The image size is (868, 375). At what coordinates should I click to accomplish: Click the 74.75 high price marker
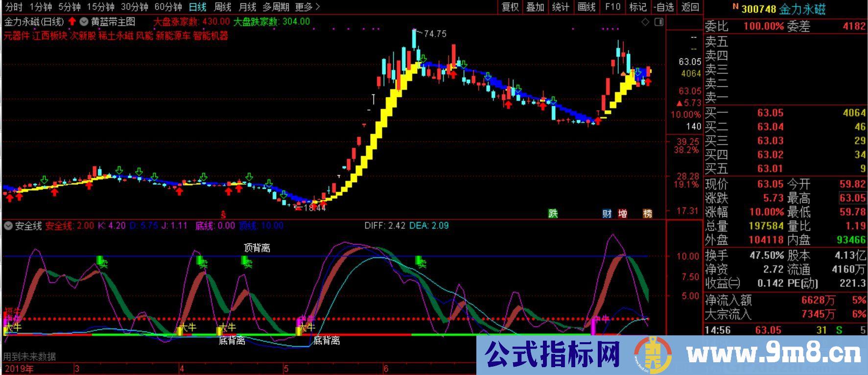point(435,34)
